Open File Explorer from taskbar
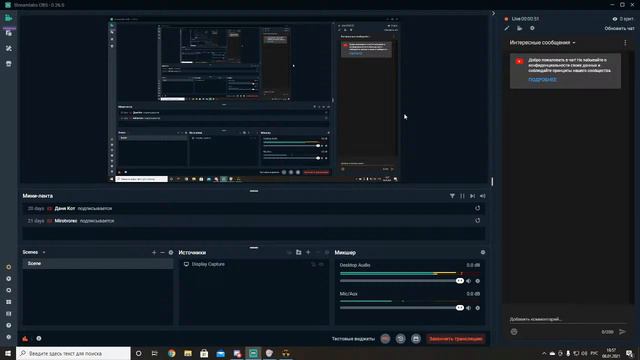The height and width of the screenshot is (360, 640). click(188, 353)
